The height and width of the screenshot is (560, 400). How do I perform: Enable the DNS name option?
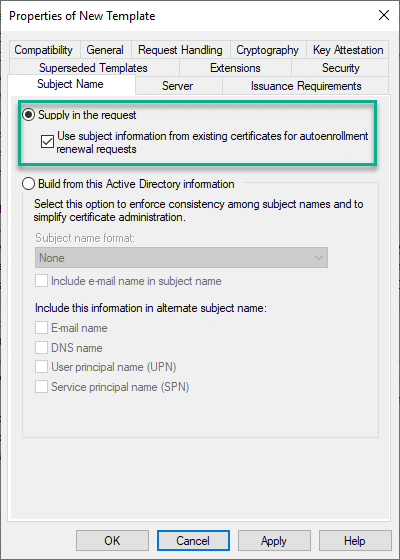click(41, 347)
